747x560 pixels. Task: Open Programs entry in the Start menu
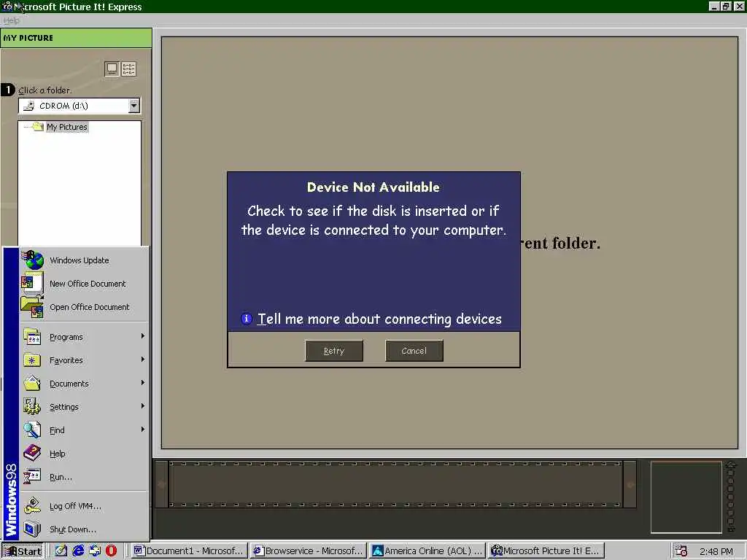[85, 337]
